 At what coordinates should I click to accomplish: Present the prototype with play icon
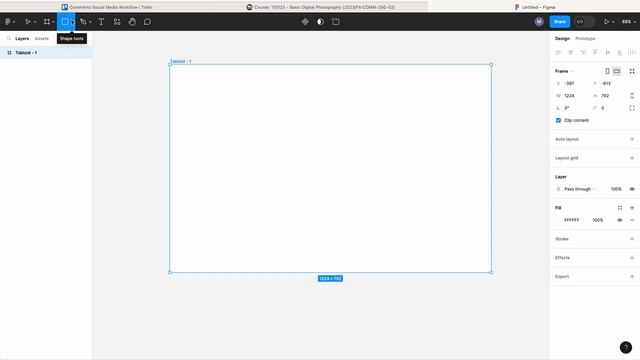[607, 22]
